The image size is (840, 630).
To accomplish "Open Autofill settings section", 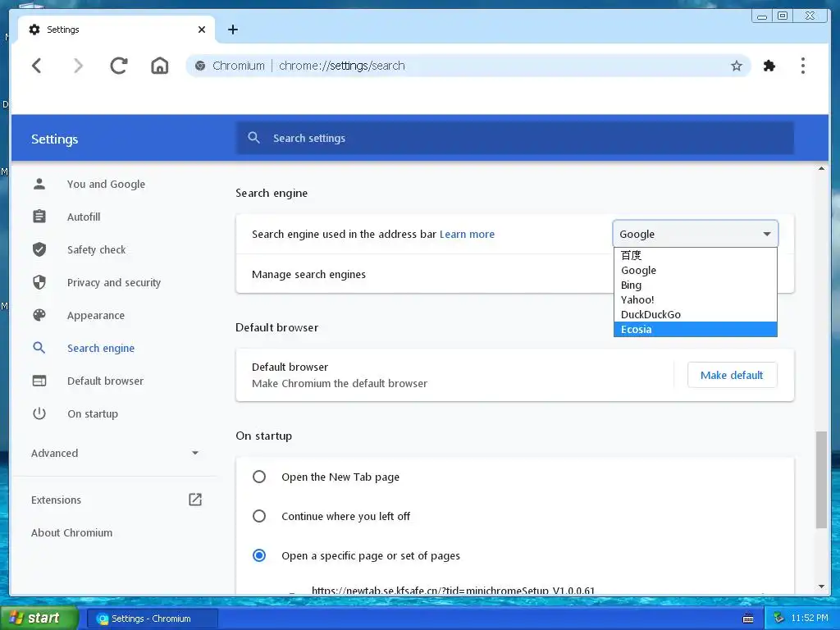I will pos(84,217).
